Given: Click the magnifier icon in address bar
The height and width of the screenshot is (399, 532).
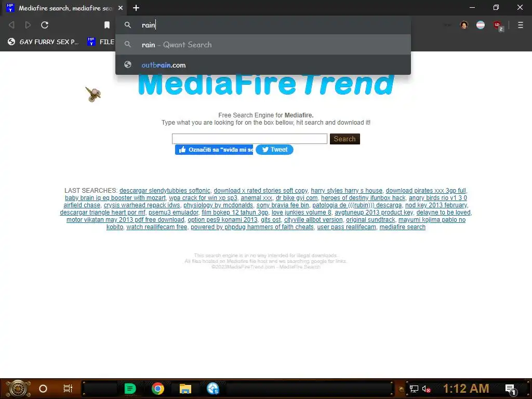Looking at the screenshot, I should (x=128, y=25).
